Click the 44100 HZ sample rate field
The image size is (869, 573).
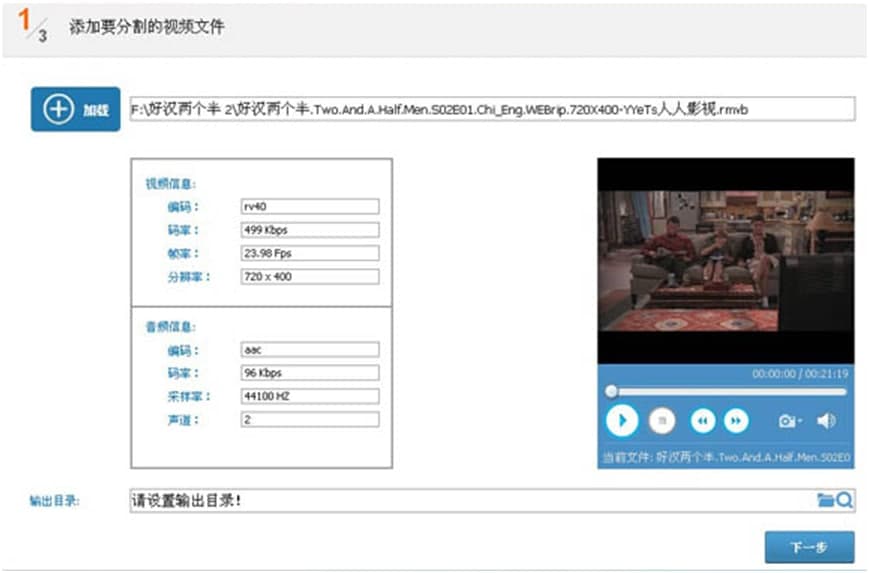(x=310, y=396)
